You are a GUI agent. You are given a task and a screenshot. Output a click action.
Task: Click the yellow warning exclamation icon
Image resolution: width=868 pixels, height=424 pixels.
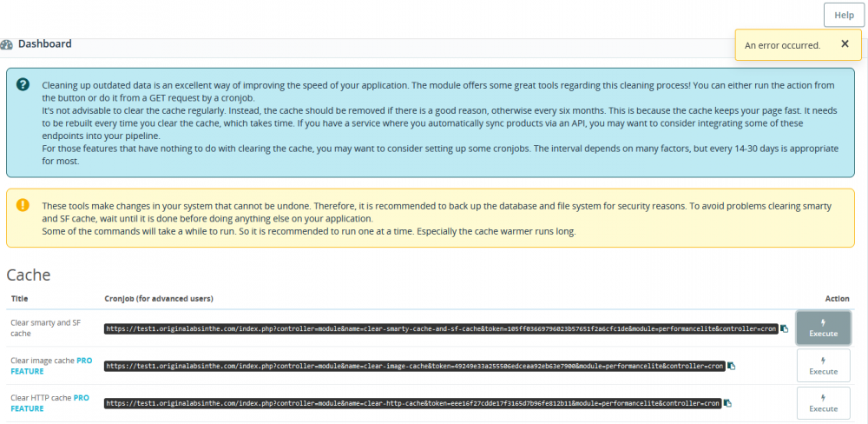(23, 204)
